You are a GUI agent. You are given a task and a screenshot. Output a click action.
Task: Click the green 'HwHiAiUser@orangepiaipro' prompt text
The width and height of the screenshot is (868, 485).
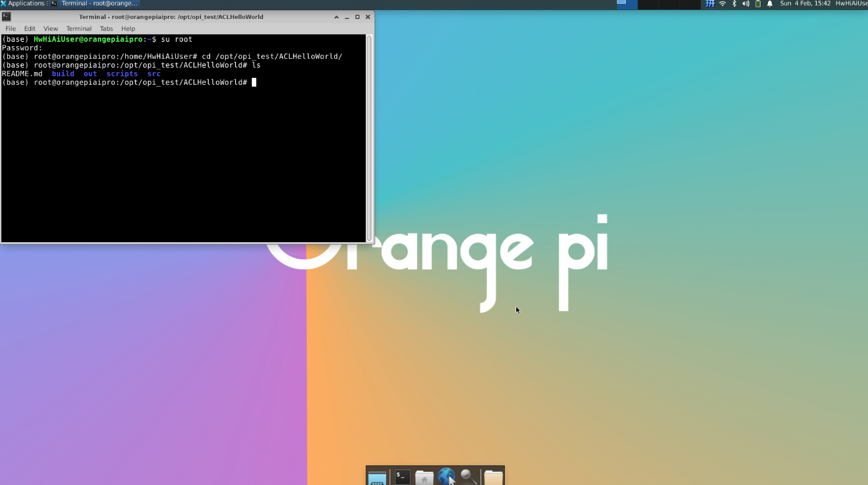(x=89, y=39)
